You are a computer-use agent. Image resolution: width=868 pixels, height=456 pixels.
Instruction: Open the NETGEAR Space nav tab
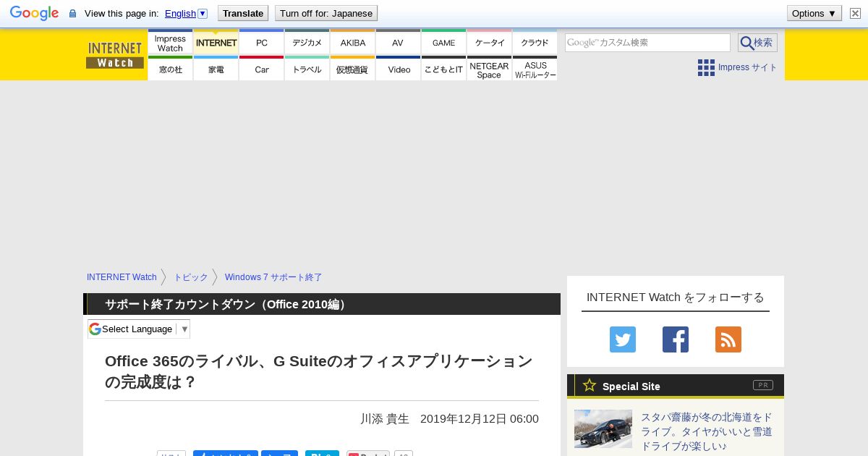coord(490,69)
